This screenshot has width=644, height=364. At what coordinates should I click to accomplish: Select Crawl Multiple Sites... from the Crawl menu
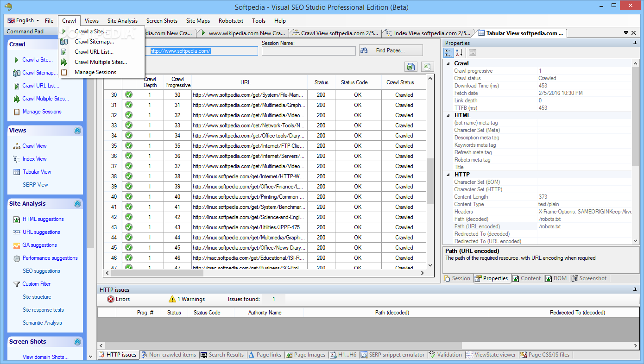[x=101, y=62]
